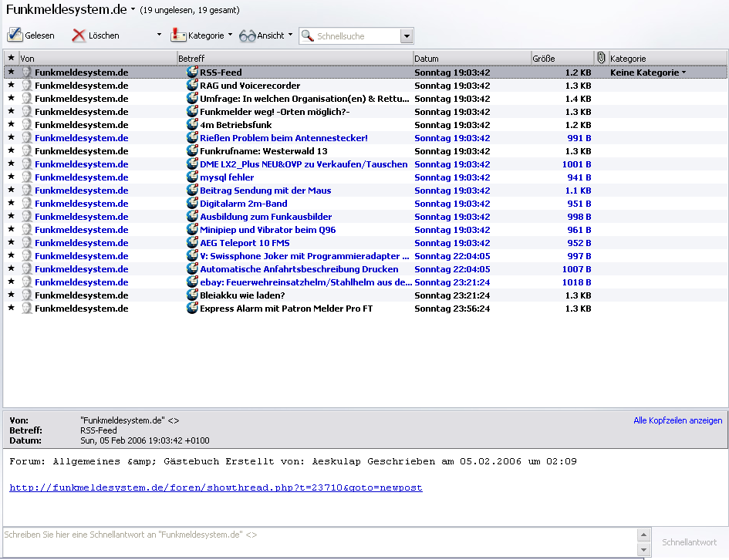The height and width of the screenshot is (560, 729).
Task: Toggle the star on 'Express Alarm' row
Action: coord(11,309)
